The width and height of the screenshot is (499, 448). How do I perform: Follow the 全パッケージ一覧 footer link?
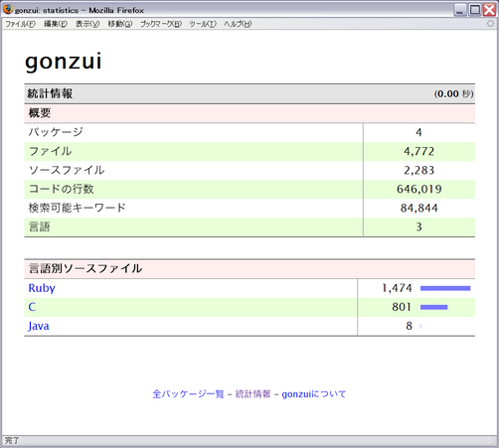pyautogui.click(x=188, y=394)
